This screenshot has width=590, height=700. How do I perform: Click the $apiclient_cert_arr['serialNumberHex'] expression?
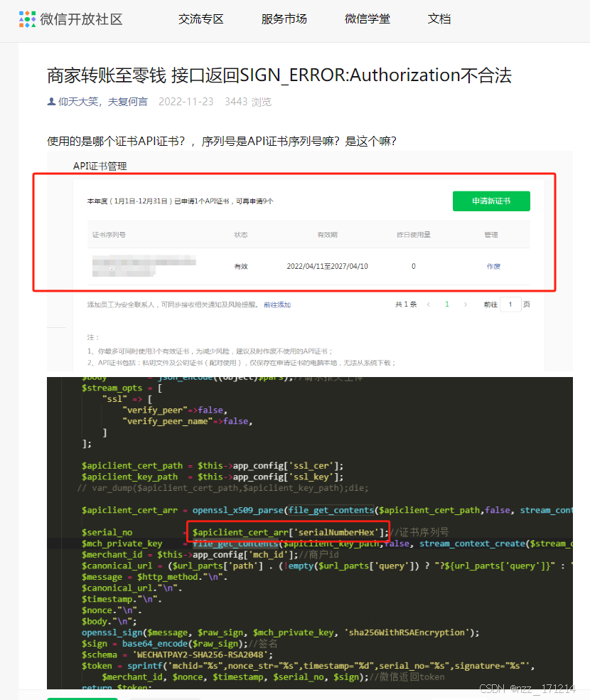[289, 532]
